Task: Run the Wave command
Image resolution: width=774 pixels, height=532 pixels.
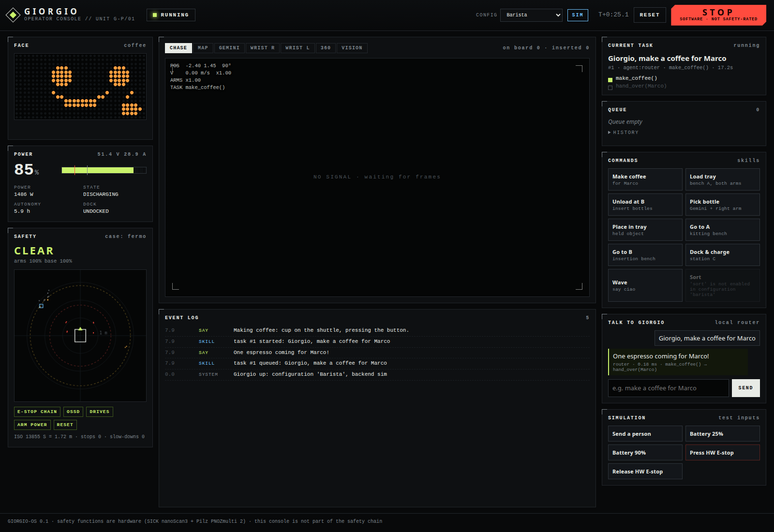Action: pyautogui.click(x=645, y=285)
